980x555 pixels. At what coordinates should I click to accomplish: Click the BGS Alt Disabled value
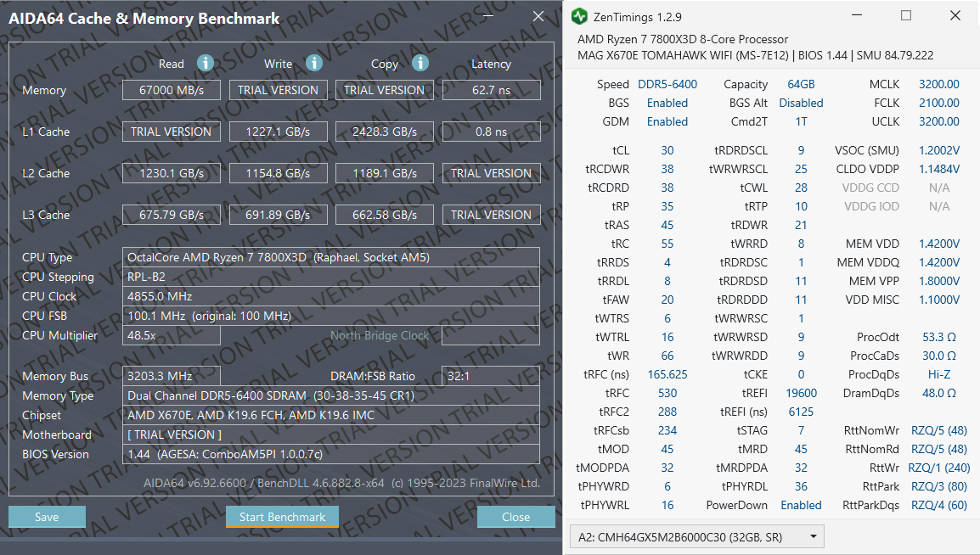coord(802,103)
